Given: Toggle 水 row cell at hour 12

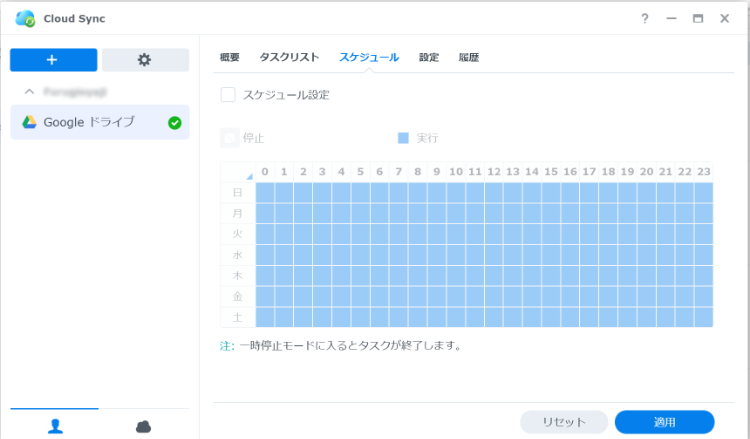Looking at the screenshot, I should [x=494, y=255].
